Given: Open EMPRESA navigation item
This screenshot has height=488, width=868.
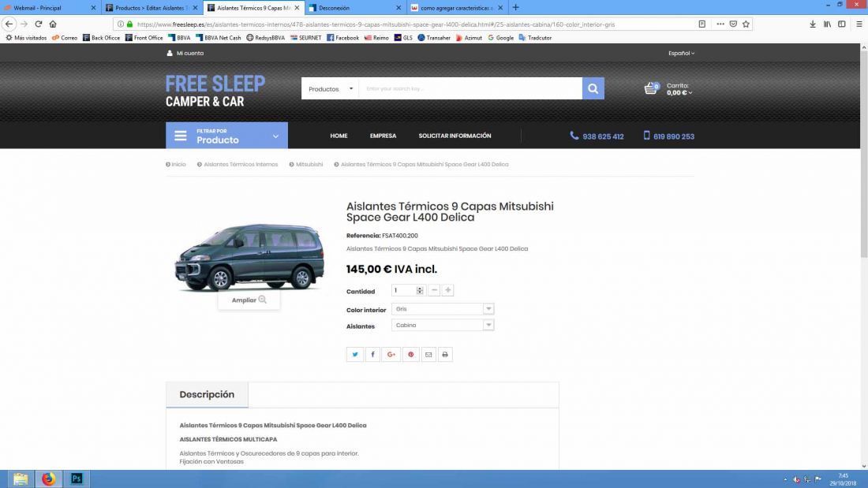Looking at the screenshot, I should tap(383, 136).
